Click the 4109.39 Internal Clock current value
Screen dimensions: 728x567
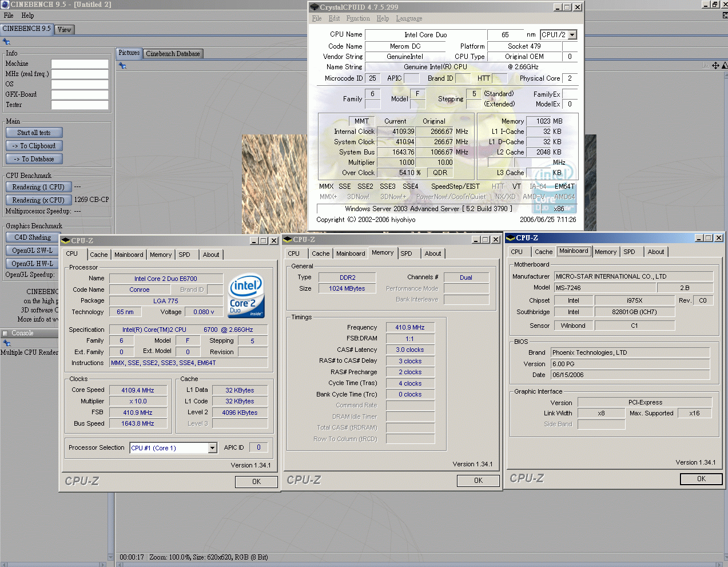[x=395, y=132]
